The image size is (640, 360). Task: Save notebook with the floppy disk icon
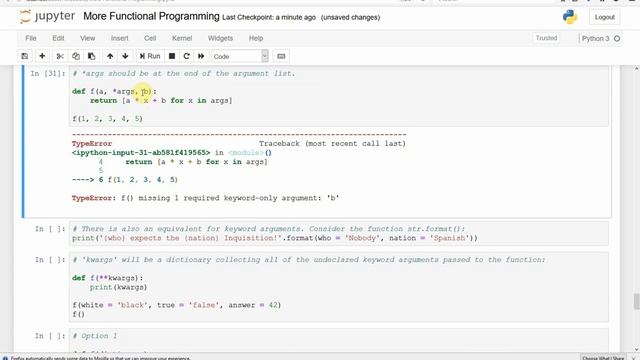24,56
